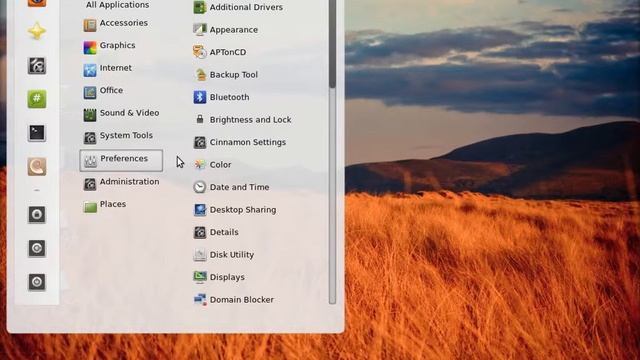The height and width of the screenshot is (360, 640).
Task: Select the highlighted Preferences category
Action: coord(121,160)
